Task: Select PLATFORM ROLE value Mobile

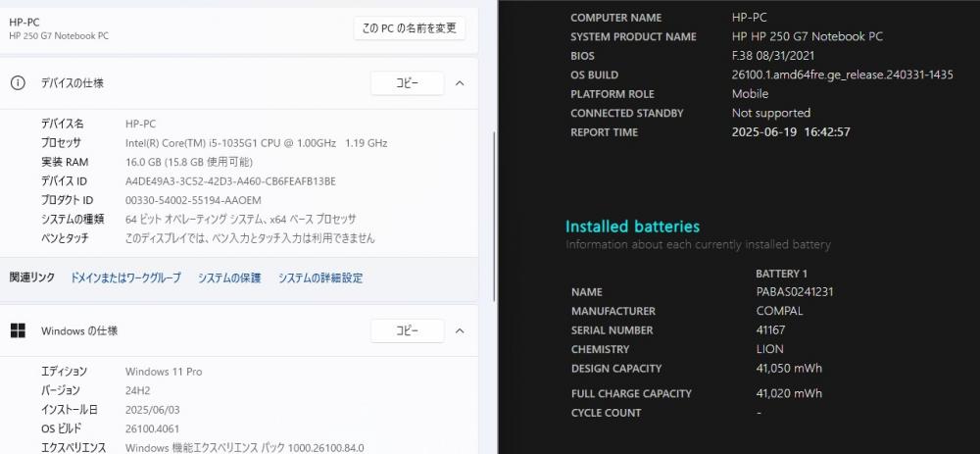Action: point(750,94)
